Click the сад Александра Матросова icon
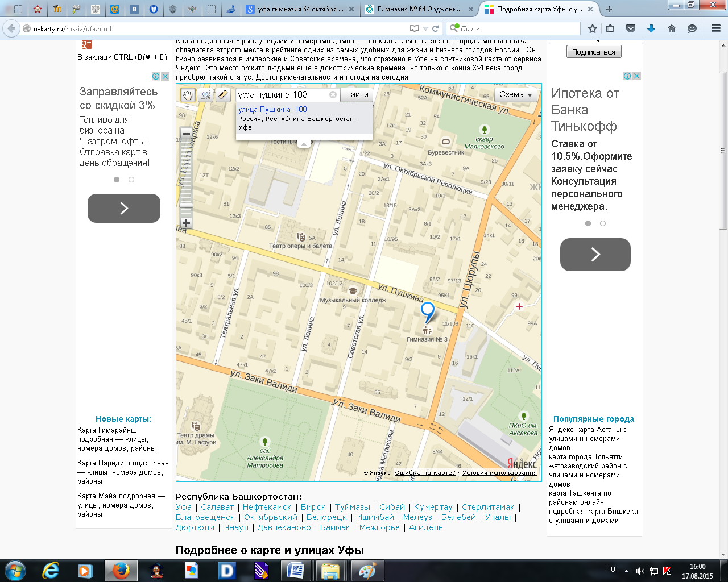 pos(265,441)
